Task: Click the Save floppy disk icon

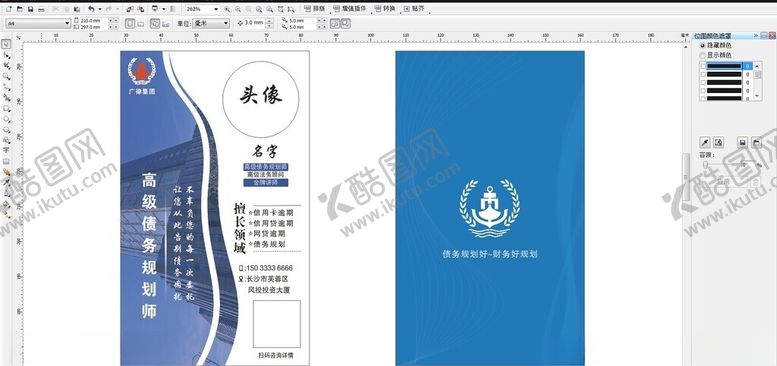Action: 31,9
